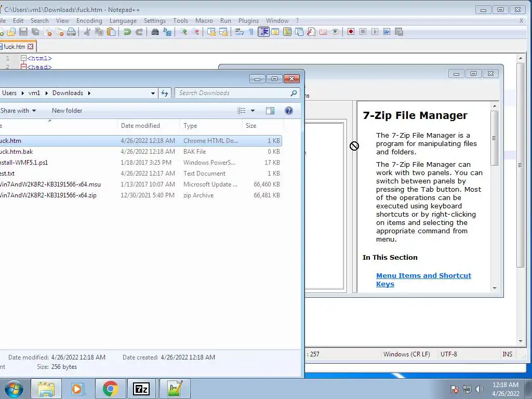Image resolution: width=532 pixels, height=399 pixels.
Task: Click the Save icon in Notepad++ toolbar
Action: tap(23, 32)
